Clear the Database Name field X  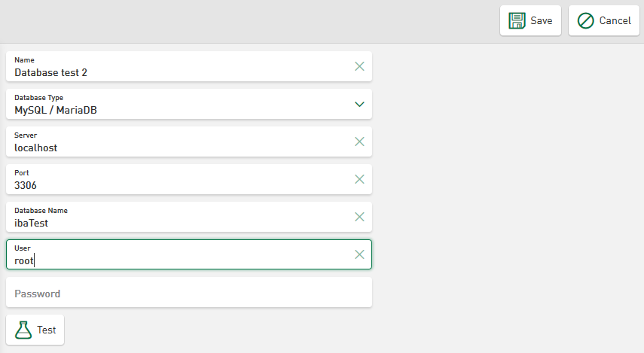(359, 217)
